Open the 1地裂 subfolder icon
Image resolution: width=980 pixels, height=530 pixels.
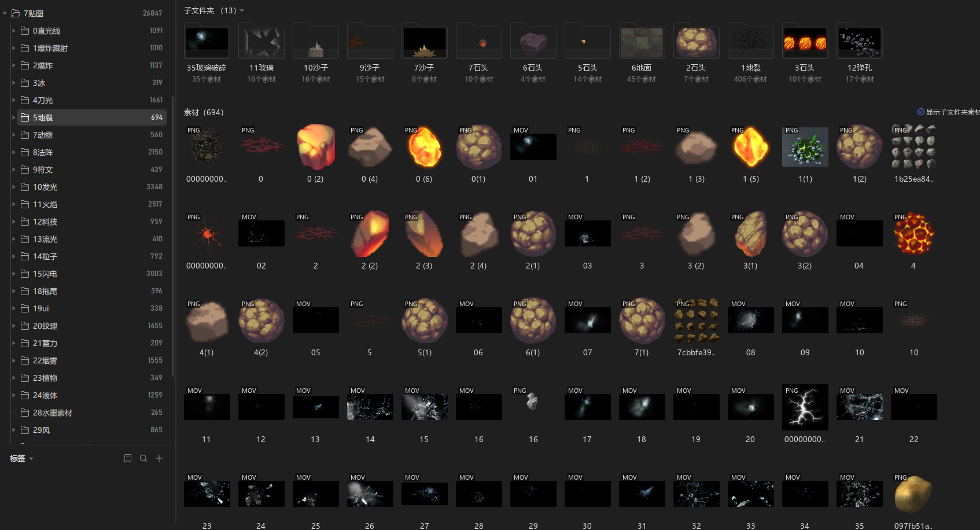pyautogui.click(x=750, y=41)
